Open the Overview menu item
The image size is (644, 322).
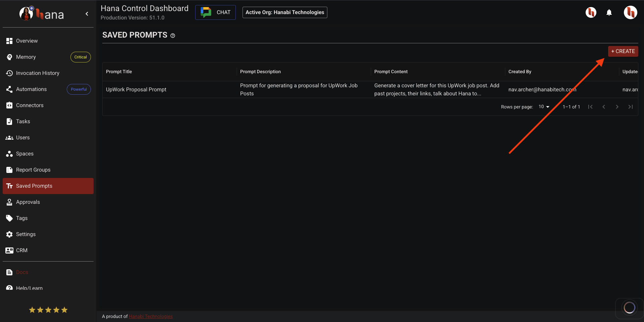pyautogui.click(x=48, y=41)
